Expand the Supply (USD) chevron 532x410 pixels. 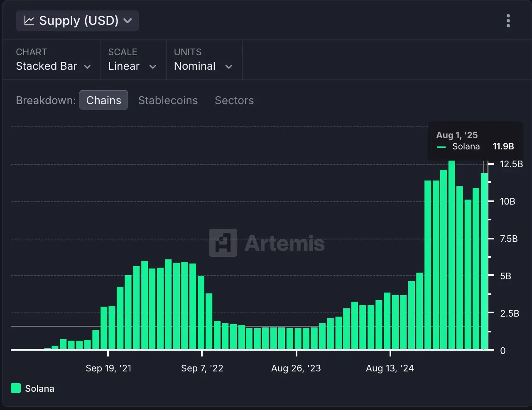128,21
